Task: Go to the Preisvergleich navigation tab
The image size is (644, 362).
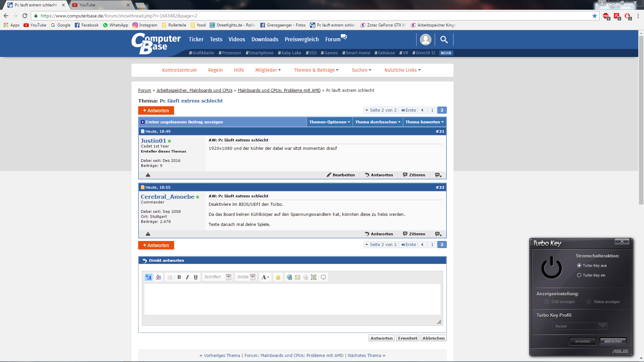Action: [302, 40]
